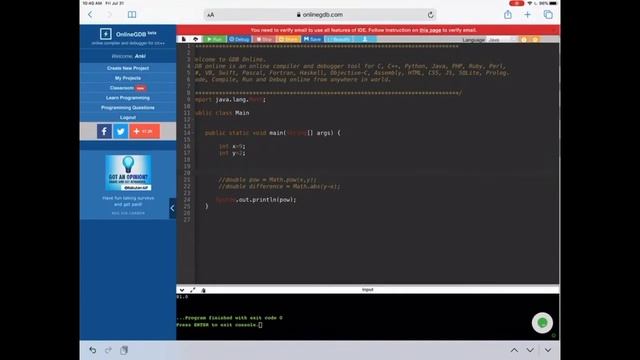Open 'this page' link in red banner
Screen dimensions: 640x360
[430, 30]
